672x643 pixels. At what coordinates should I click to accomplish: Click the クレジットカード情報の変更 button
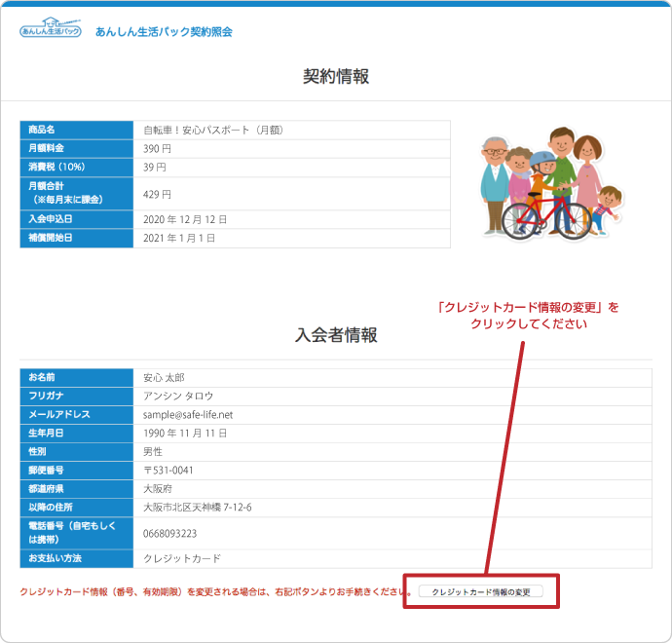[480, 591]
